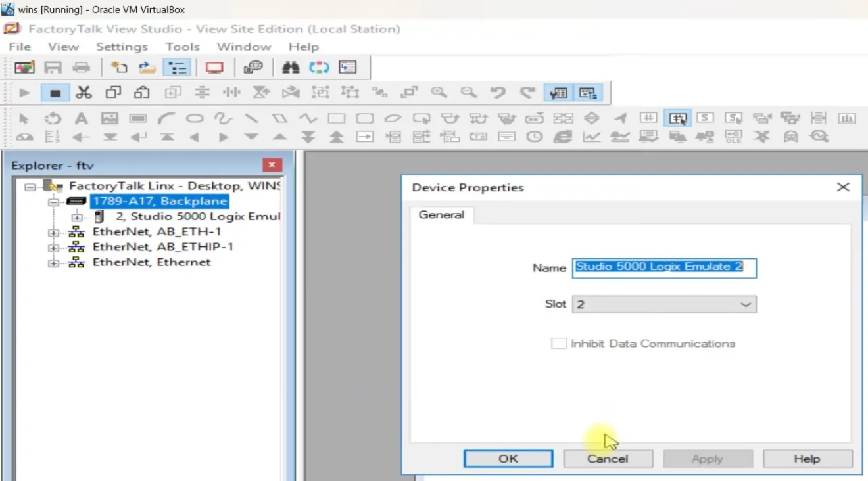Click inside the Name input field
The width and height of the screenshot is (868, 481).
[664, 268]
